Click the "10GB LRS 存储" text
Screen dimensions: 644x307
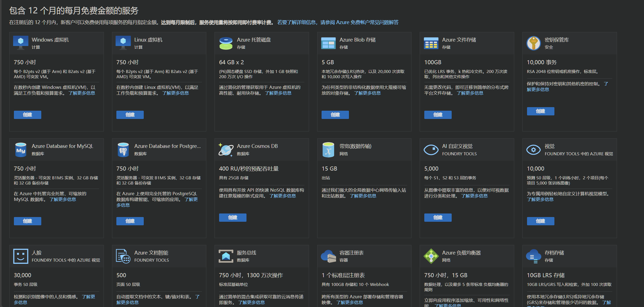pos(546,275)
